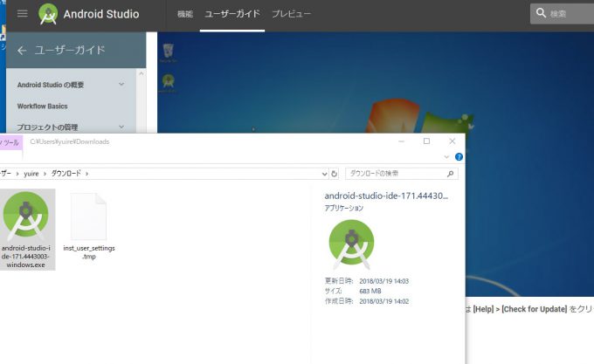Expand the プロジェクトの管理 section

(x=121, y=127)
